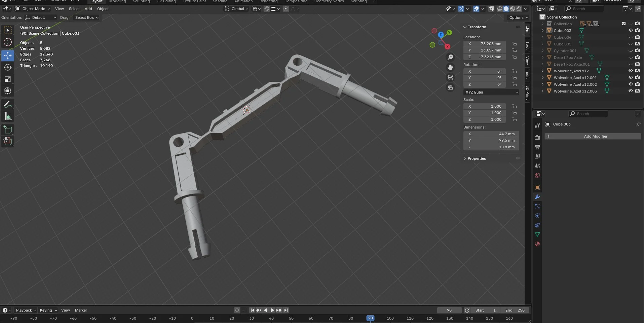
Task: Open the Object Mode dropdown
Action: point(33,9)
